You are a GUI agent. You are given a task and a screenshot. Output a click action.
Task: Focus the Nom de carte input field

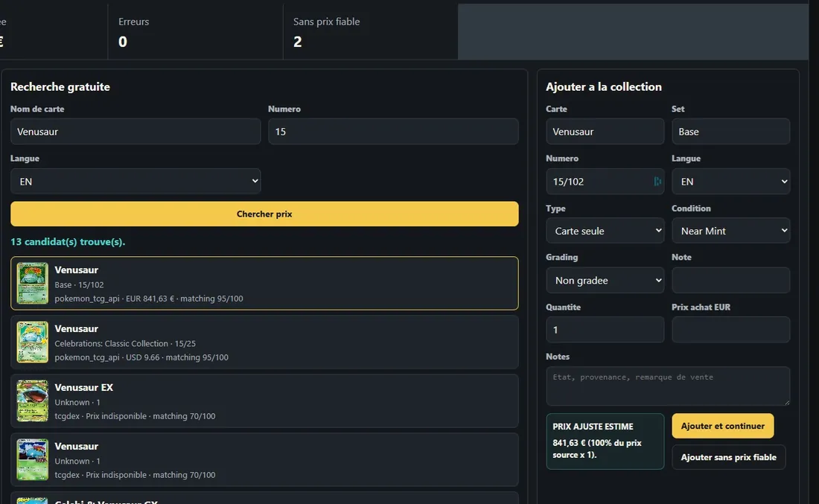tap(136, 131)
